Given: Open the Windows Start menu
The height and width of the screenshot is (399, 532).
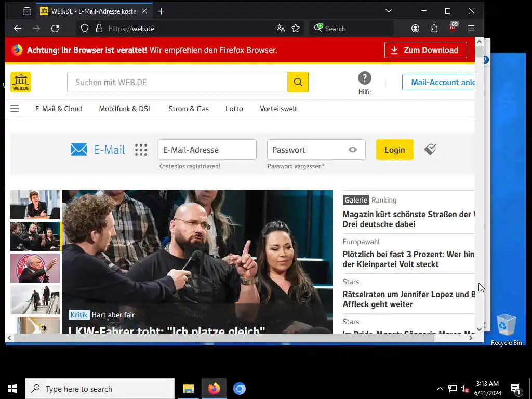Looking at the screenshot, I should [12, 389].
